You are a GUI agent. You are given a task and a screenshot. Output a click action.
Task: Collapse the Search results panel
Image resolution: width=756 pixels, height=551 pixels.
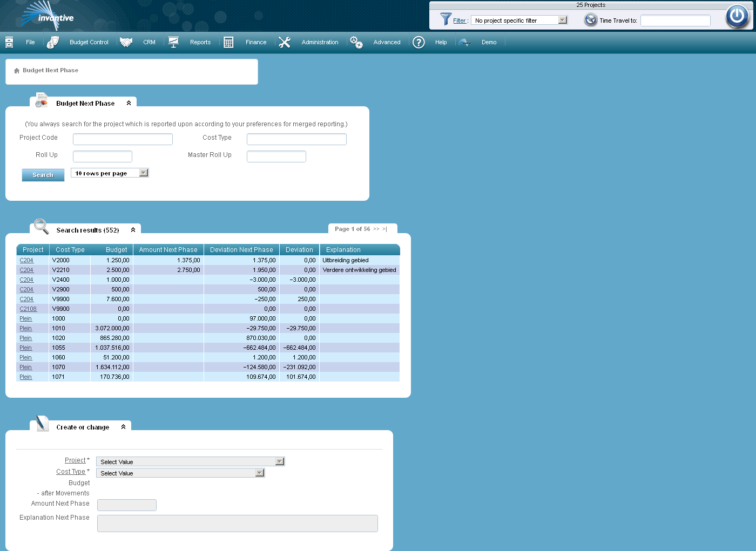[133, 230]
